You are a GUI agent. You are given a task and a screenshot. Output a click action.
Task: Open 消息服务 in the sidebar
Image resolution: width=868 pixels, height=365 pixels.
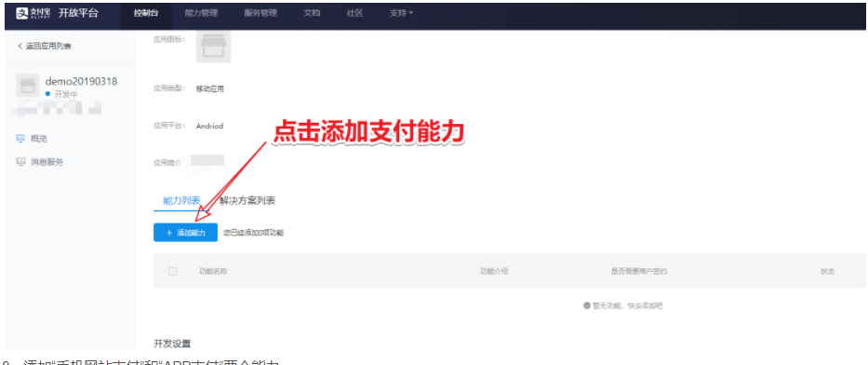click(x=47, y=162)
